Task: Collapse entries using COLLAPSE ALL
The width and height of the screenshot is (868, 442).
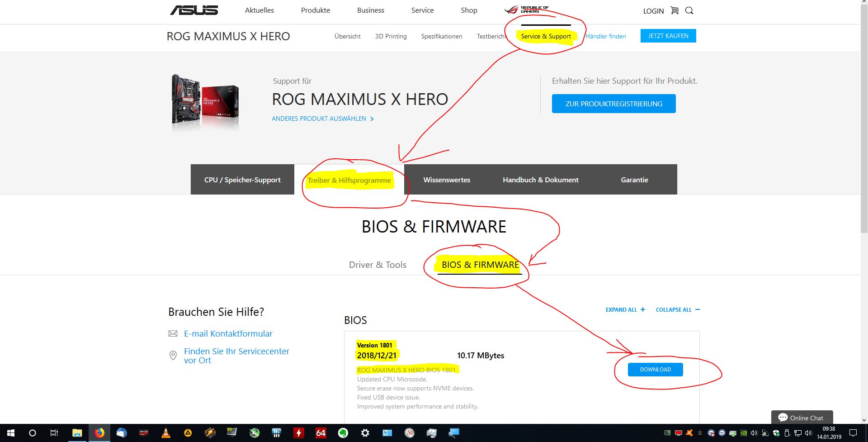Action: click(x=678, y=309)
